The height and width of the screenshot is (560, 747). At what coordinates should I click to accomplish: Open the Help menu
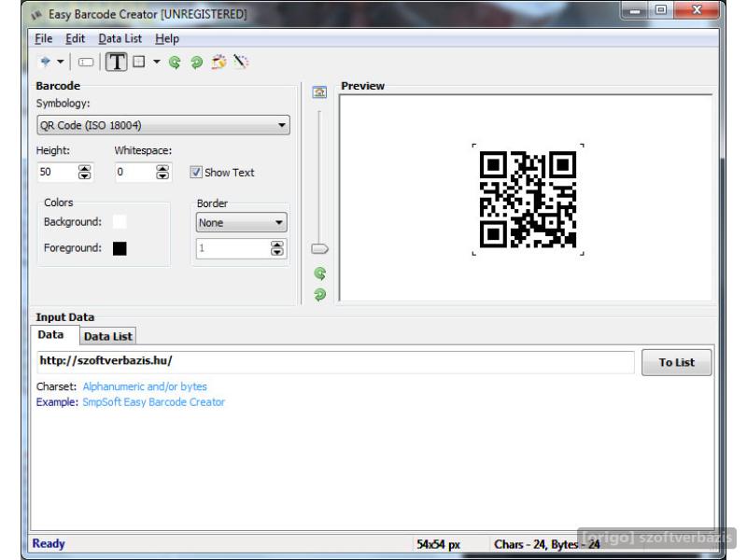coord(167,38)
